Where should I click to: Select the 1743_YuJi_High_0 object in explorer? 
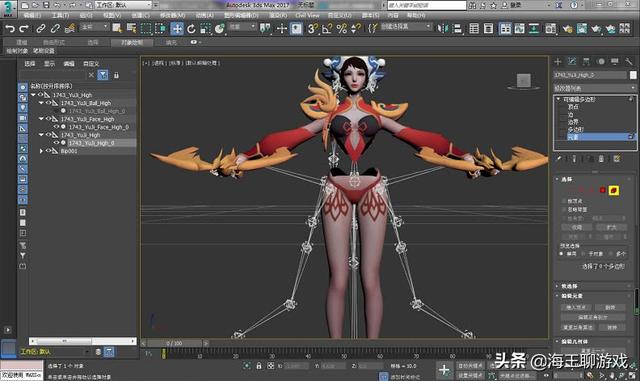91,143
